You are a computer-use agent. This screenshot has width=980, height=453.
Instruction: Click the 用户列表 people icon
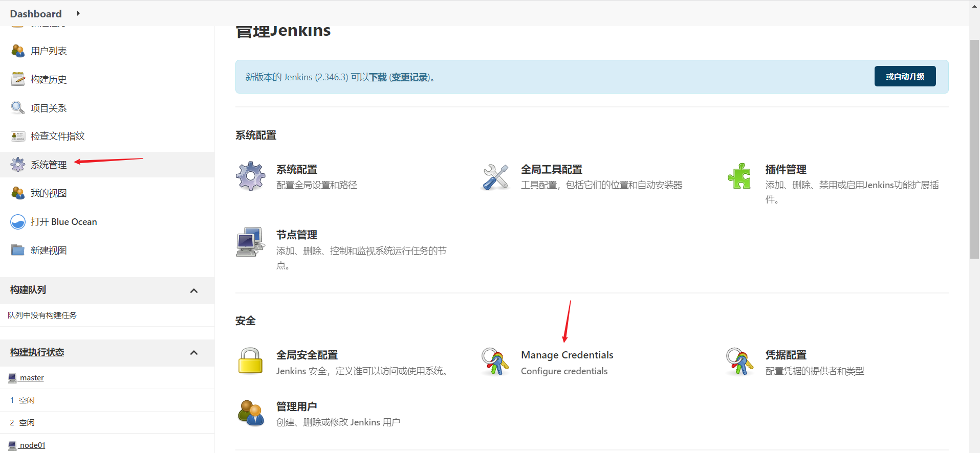pyautogui.click(x=18, y=51)
